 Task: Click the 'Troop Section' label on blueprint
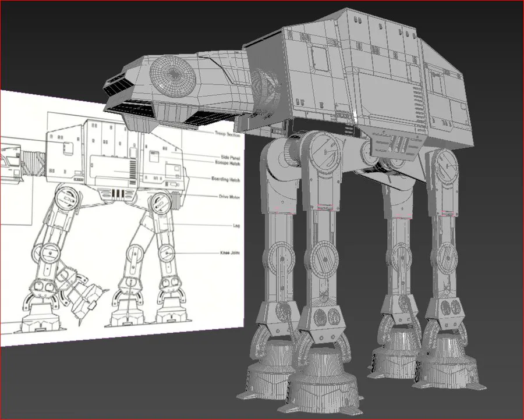tap(227, 134)
